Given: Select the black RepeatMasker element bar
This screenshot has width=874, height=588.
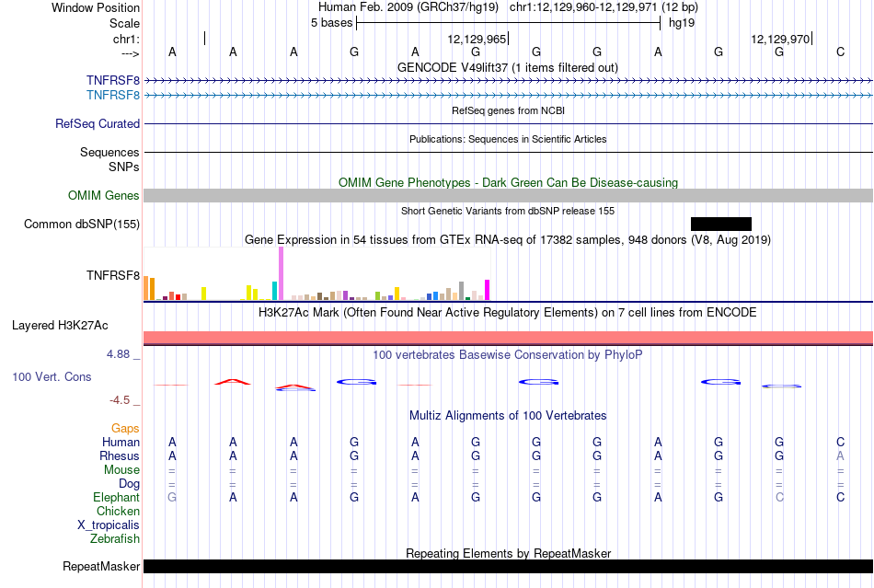Looking at the screenshot, I should [x=509, y=566].
